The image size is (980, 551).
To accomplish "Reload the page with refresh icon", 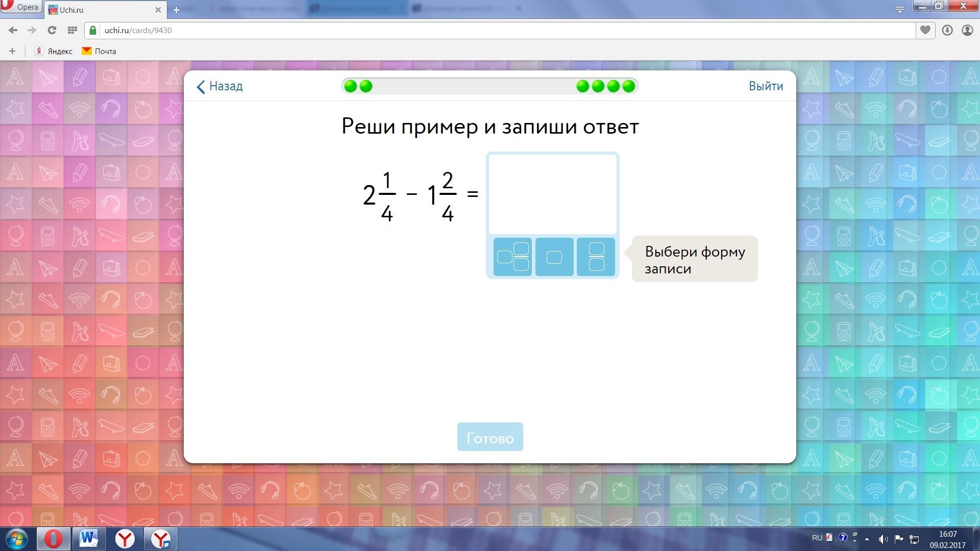I will click(52, 30).
